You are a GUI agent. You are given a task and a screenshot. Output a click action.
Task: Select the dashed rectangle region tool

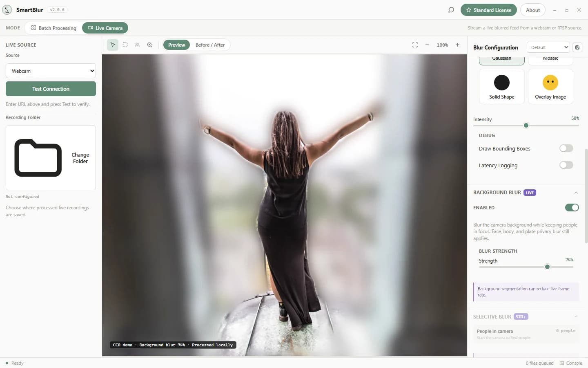coord(125,45)
